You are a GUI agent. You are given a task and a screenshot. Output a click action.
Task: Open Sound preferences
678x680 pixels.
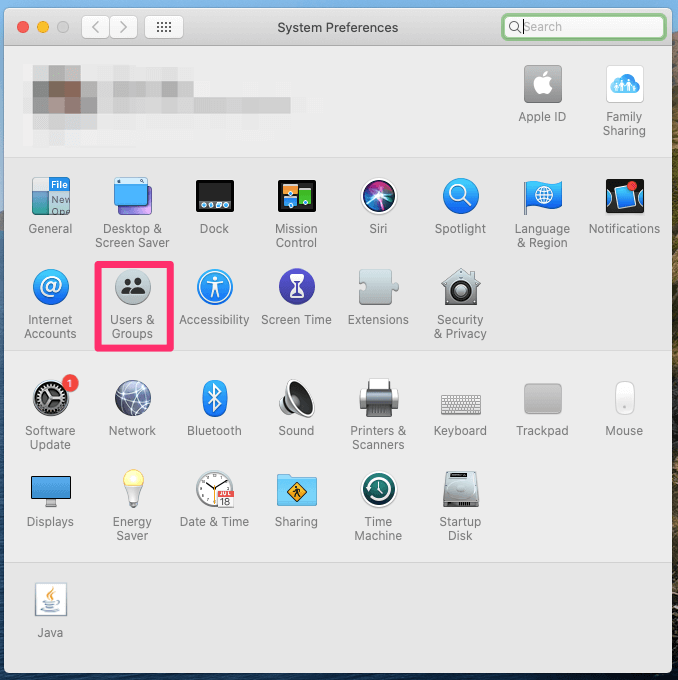coord(297,398)
